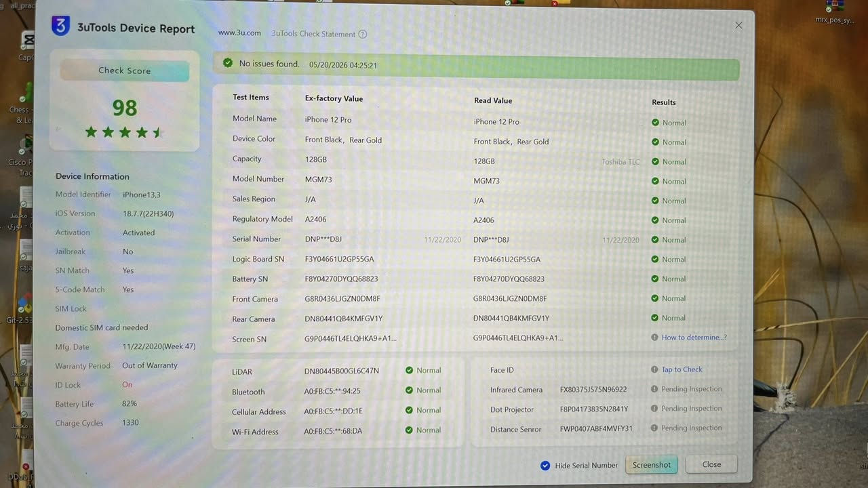Click the score number 98

125,108
